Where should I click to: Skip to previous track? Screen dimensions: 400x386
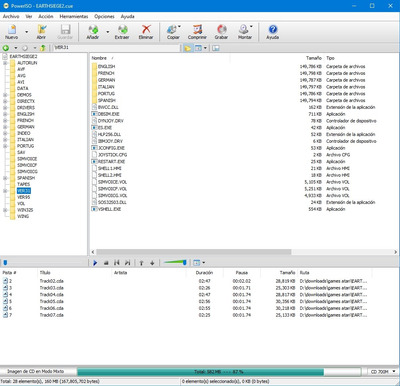click(x=117, y=263)
